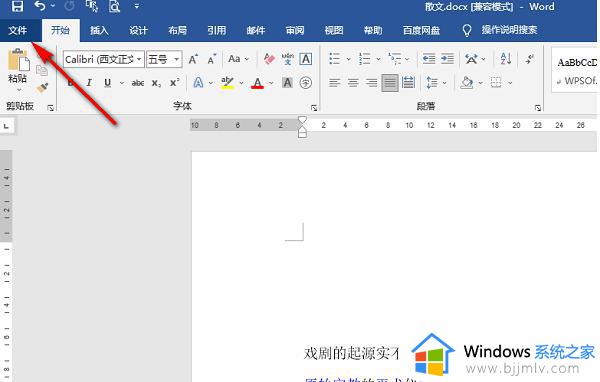
Task: Open the 文件 (File) menu
Action: click(18, 30)
